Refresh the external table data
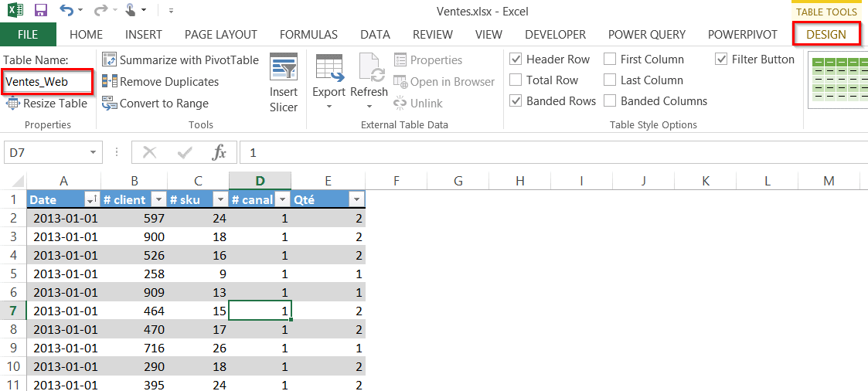The height and width of the screenshot is (391, 868). pos(369,83)
